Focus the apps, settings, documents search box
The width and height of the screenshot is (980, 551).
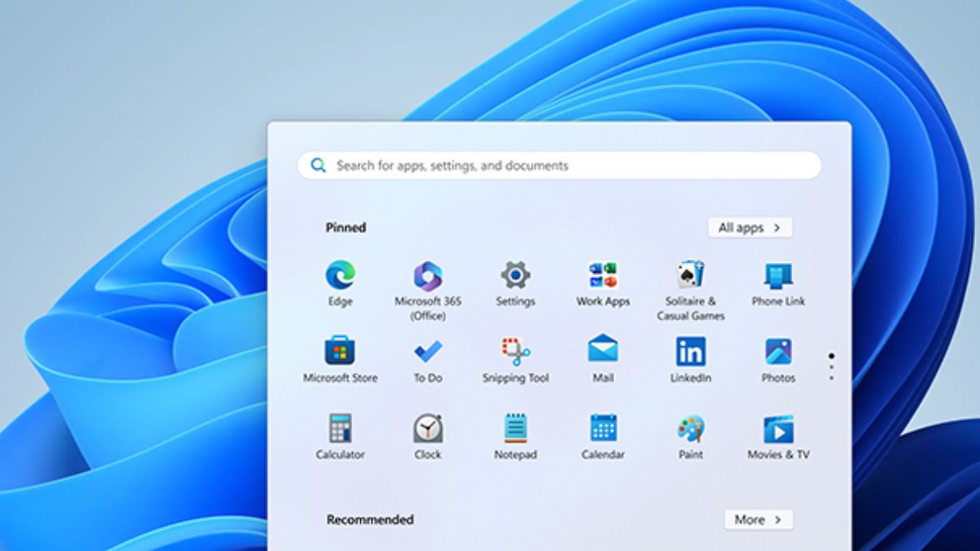(559, 165)
